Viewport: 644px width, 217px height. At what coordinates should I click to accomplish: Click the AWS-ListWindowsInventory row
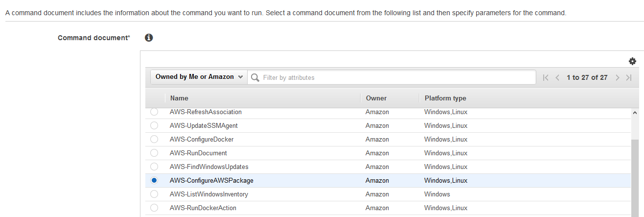click(388, 194)
